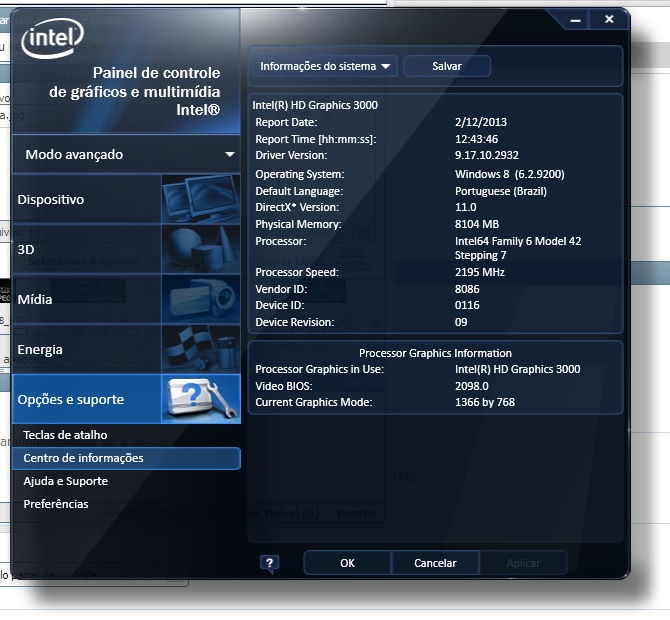Confirm with the OK button
This screenshot has height=620, width=670.
(x=347, y=563)
